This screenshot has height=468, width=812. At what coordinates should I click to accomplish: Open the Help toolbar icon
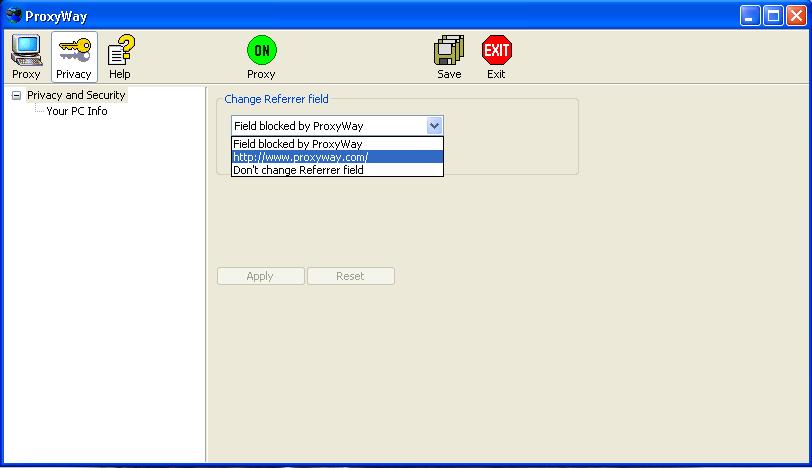pos(120,57)
